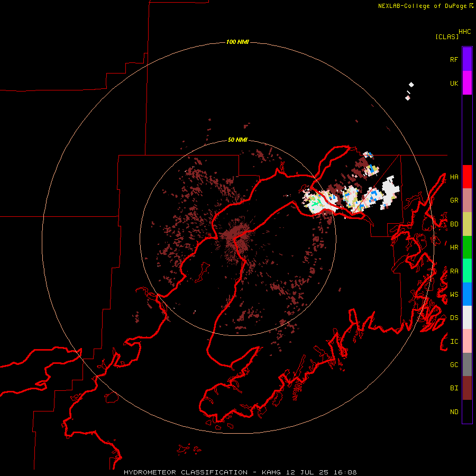The image size is (476, 476).
Task: Click the GR legend label
Action: point(454,200)
